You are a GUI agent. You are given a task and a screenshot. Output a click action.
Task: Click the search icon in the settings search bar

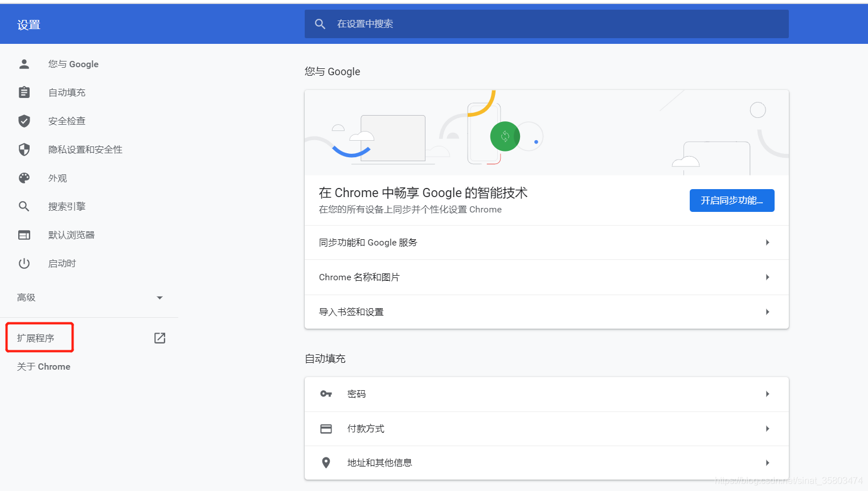[x=320, y=24]
